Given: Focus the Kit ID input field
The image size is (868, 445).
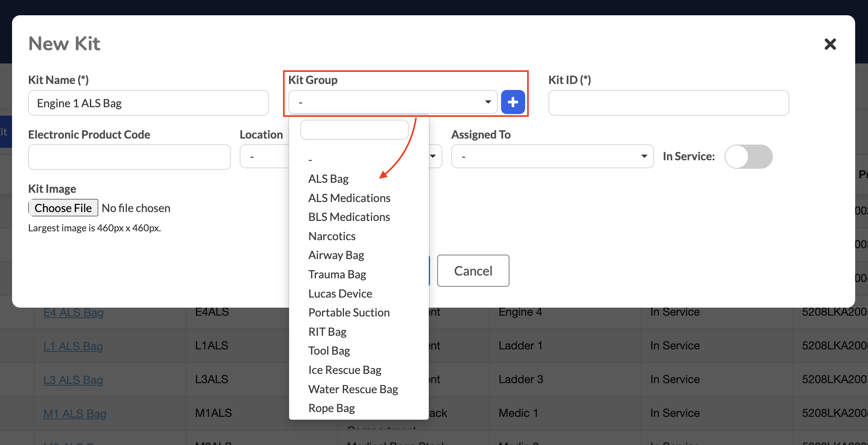Looking at the screenshot, I should [x=668, y=103].
